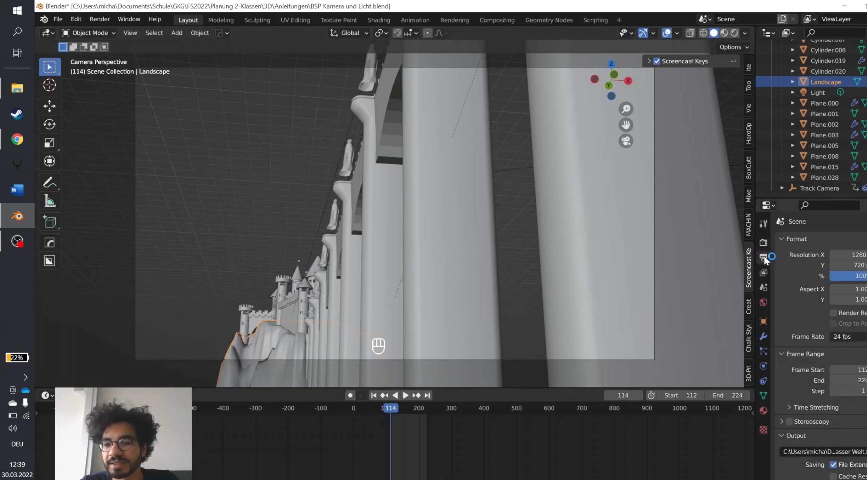Toggle viewport gizmos button

pos(643,33)
